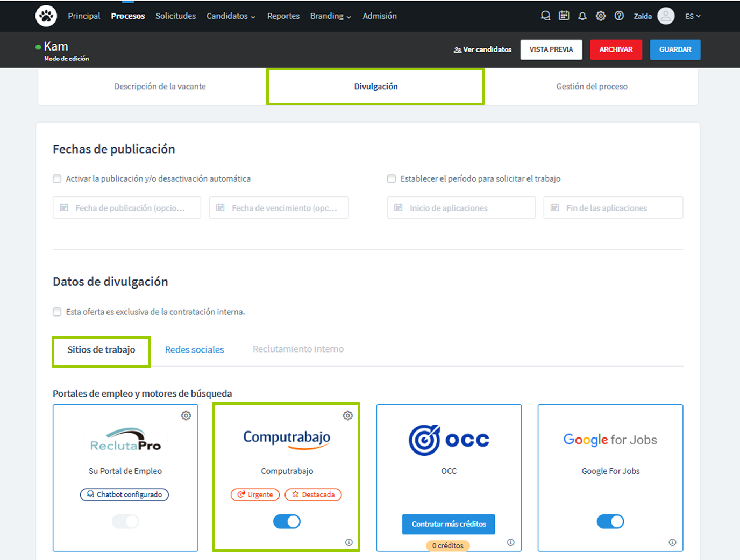This screenshot has width=740, height=560.
Task: Expand the Candidatos dropdown menu
Action: [231, 16]
